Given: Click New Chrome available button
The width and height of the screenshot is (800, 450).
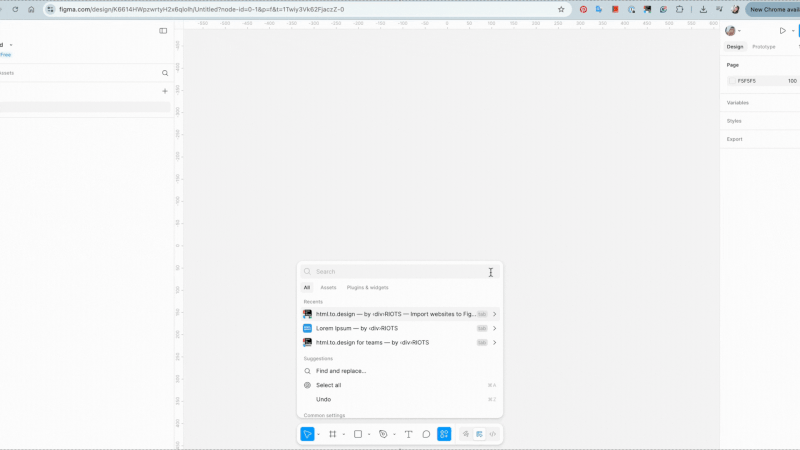Looking at the screenshot, I should pyautogui.click(x=773, y=9).
